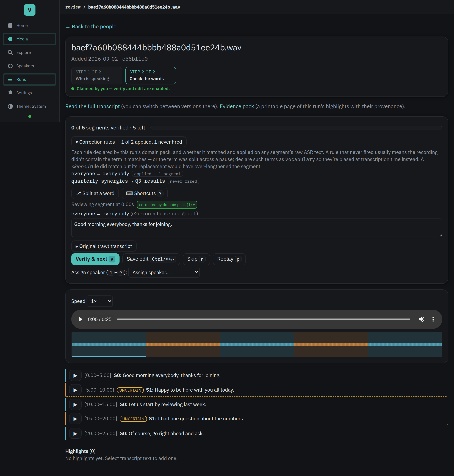454x476 pixels.
Task: Click the Home square icon
Action: click(x=10, y=25)
